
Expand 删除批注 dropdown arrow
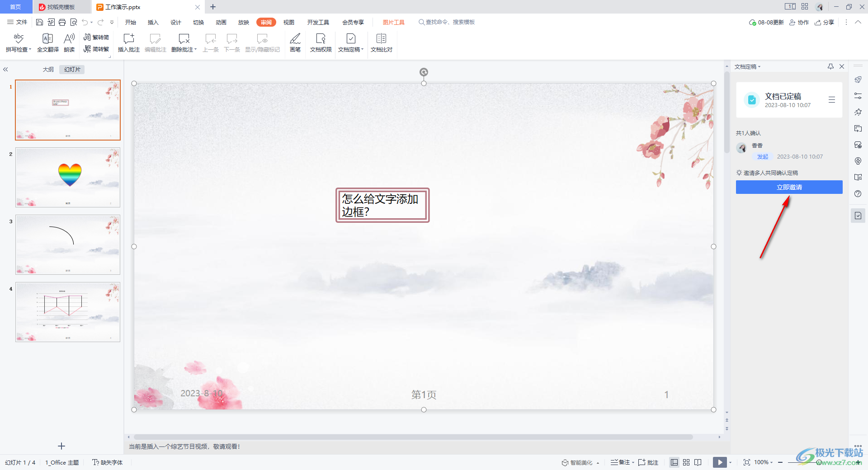pyautogui.click(x=196, y=50)
